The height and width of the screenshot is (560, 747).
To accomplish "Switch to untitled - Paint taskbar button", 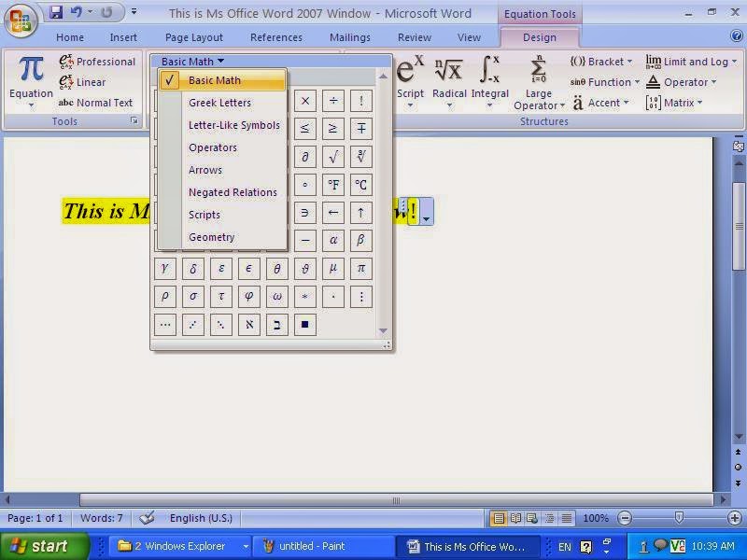I will [322, 546].
